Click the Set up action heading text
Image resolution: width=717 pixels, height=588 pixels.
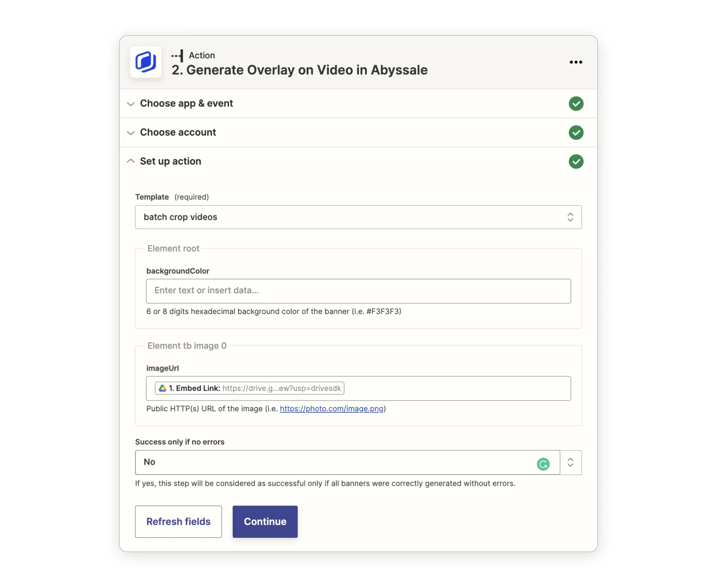point(170,161)
